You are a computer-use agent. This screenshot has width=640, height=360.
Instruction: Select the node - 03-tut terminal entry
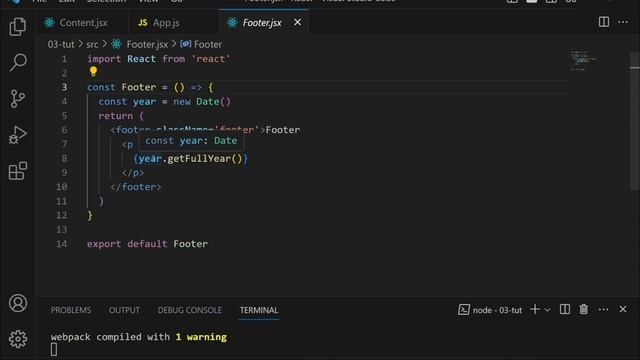pyautogui.click(x=490, y=310)
